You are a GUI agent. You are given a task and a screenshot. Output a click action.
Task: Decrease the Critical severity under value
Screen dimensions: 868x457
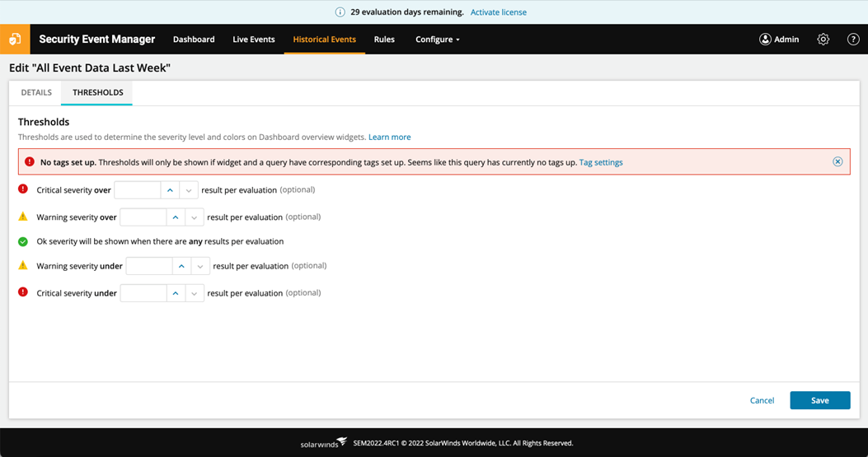[x=195, y=293]
